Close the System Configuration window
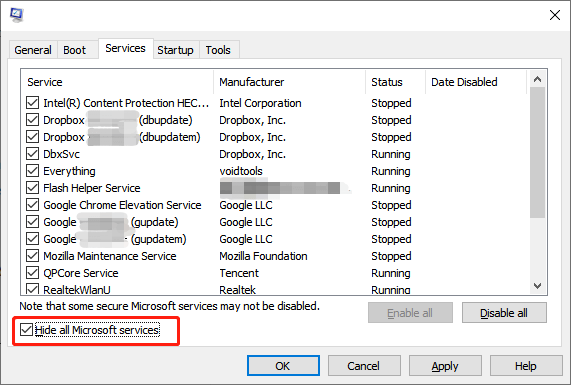This screenshot has height=385, width=571. (x=555, y=15)
